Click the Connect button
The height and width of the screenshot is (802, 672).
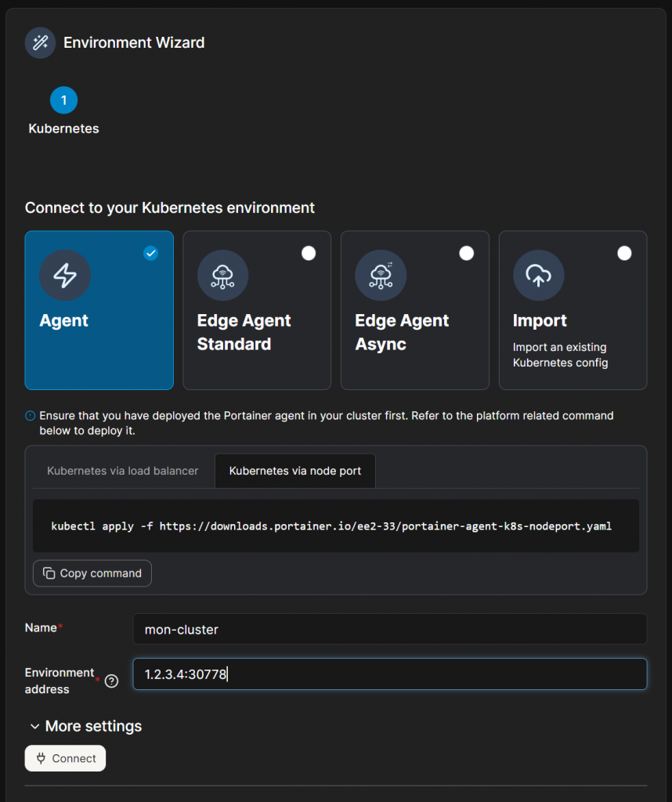[x=66, y=758]
